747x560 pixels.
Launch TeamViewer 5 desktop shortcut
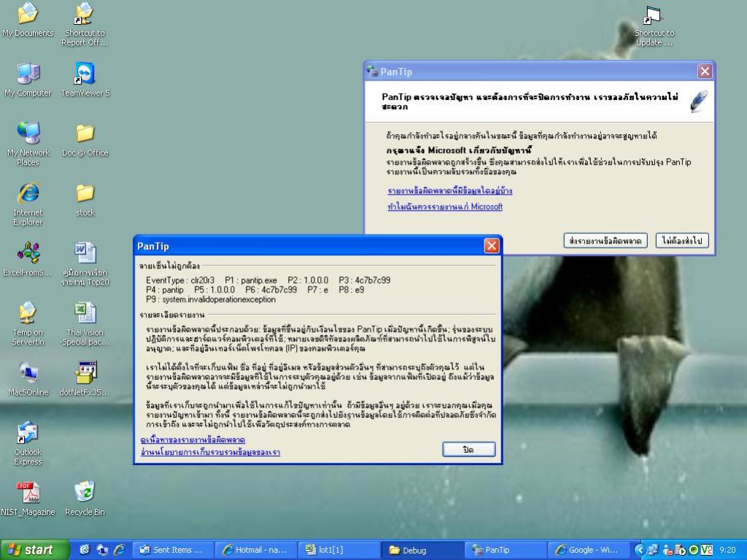85,79
